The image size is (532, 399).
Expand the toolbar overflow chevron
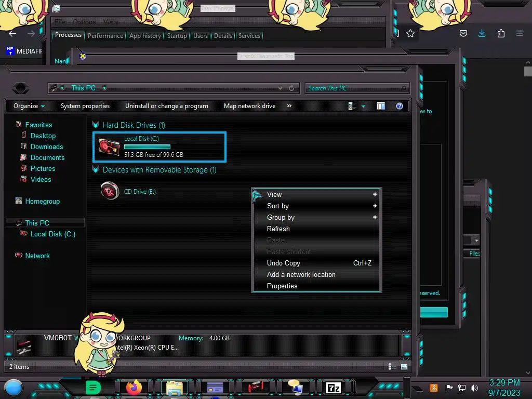(289, 106)
